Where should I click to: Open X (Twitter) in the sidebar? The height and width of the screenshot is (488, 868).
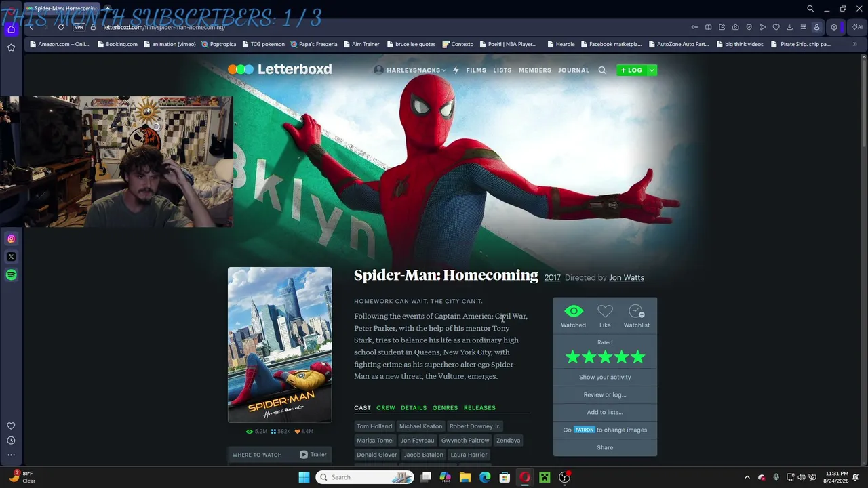pos(11,257)
